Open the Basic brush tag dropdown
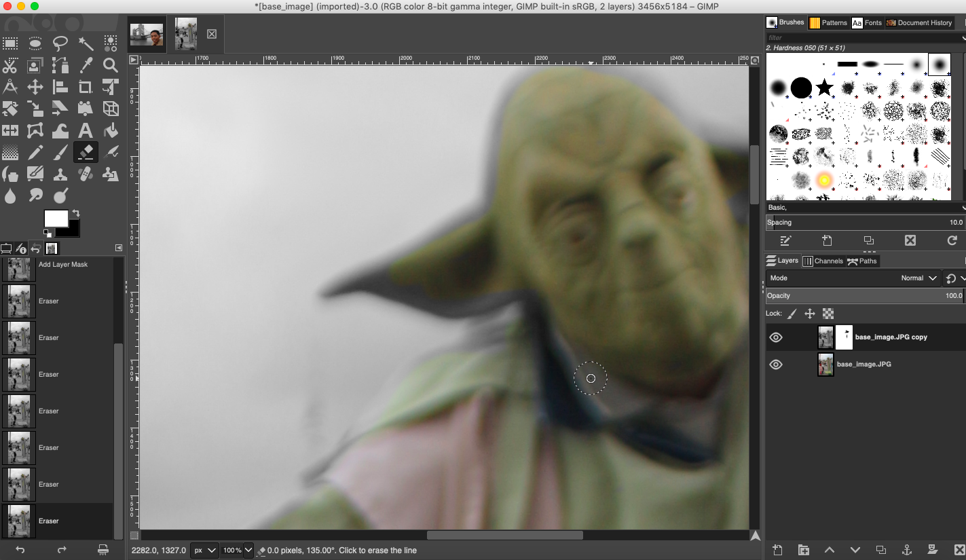Screen dimensions: 966x560 pyautogui.click(x=866, y=207)
